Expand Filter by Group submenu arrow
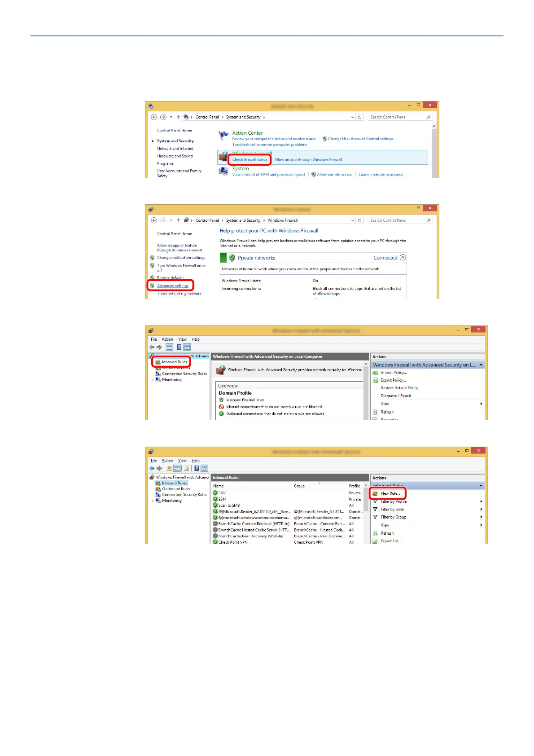Image resolution: width=534 pixels, height=756 pixels. (x=481, y=517)
